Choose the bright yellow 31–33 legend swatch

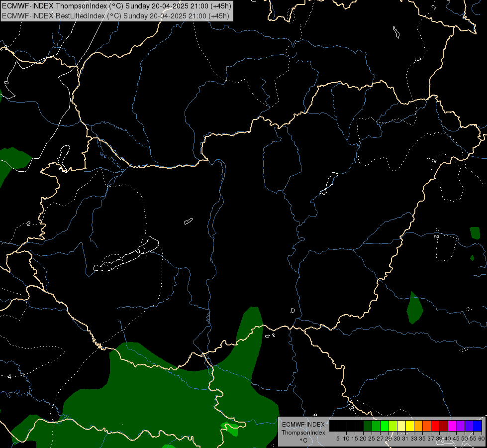coord(410,426)
